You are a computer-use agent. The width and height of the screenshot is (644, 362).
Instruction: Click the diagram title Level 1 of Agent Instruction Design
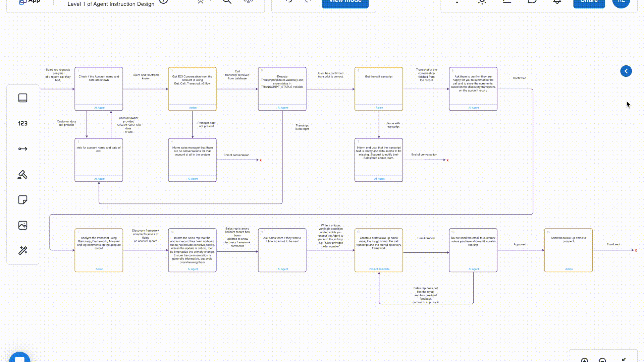(x=111, y=4)
